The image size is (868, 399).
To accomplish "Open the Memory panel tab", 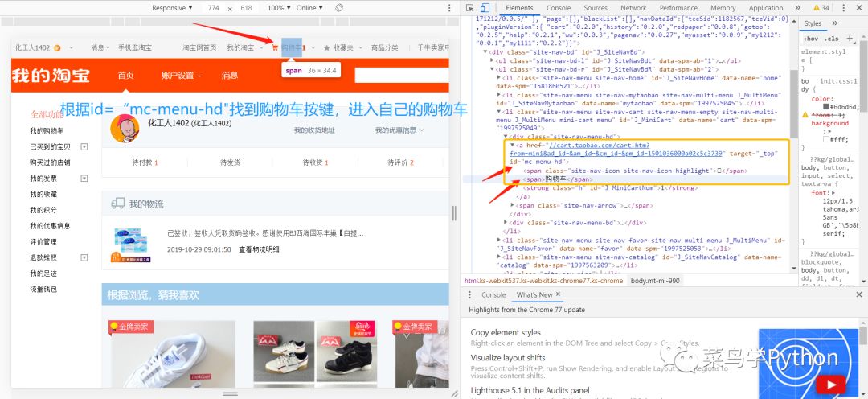I will (723, 8).
